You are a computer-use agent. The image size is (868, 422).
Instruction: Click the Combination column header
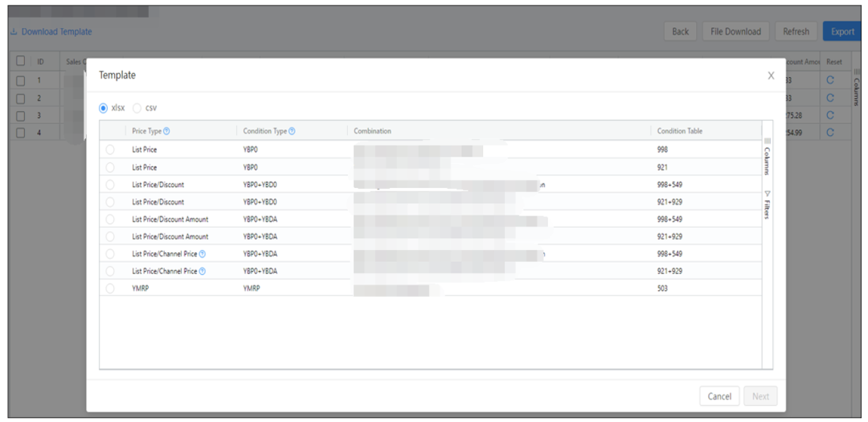click(372, 131)
